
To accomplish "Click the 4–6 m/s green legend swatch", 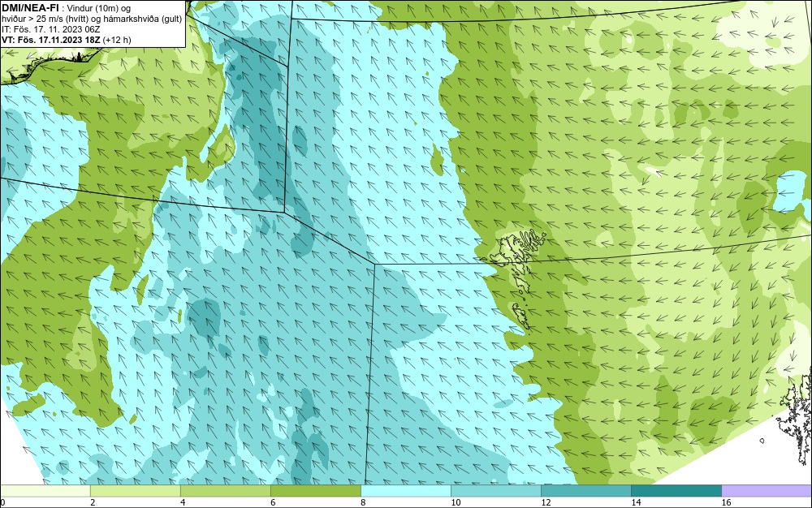I will coord(225,491).
